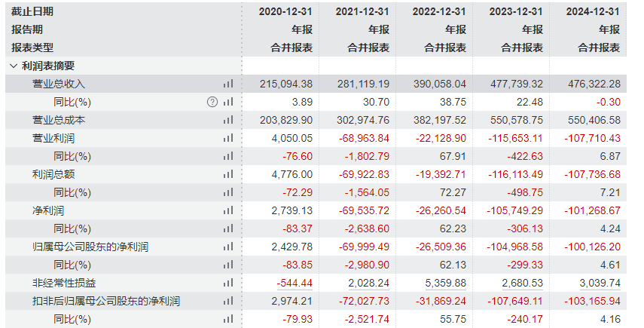Open the bar chart icon for 净利润

pos(227,210)
